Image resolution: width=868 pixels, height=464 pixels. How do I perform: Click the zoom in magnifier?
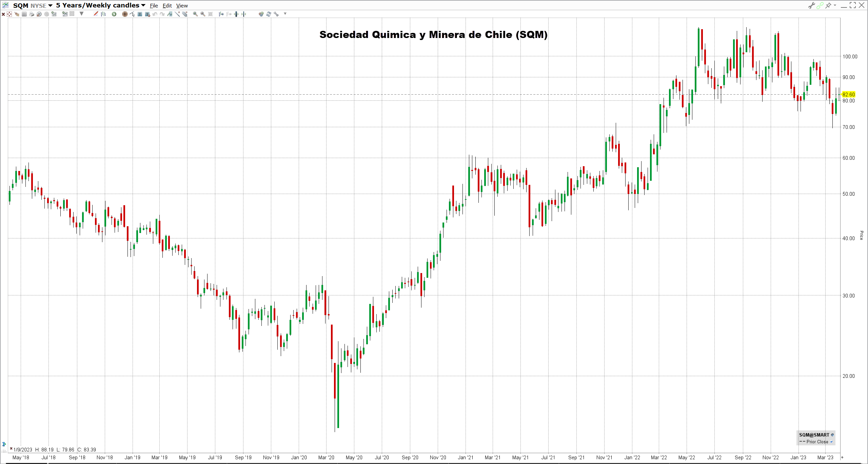195,14
